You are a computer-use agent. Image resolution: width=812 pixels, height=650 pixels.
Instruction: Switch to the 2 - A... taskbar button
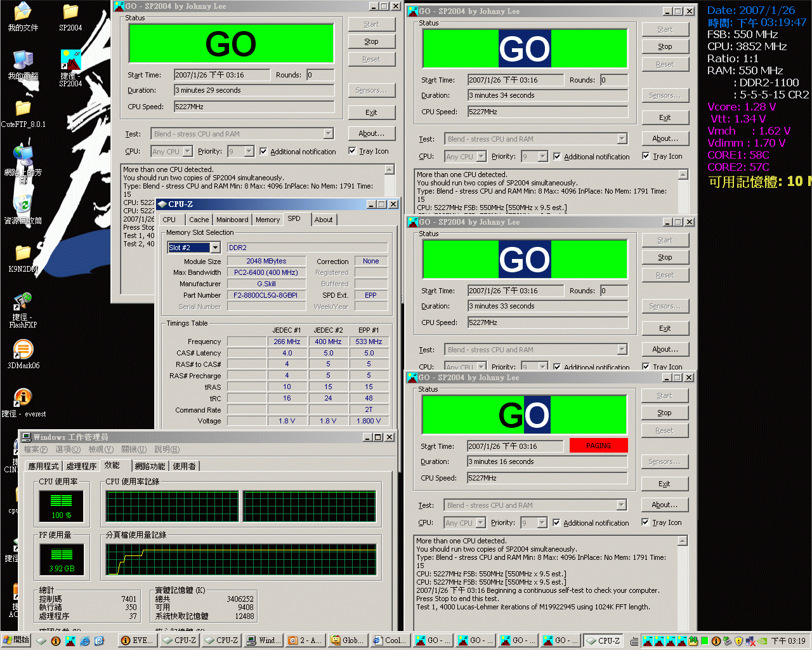click(x=305, y=640)
